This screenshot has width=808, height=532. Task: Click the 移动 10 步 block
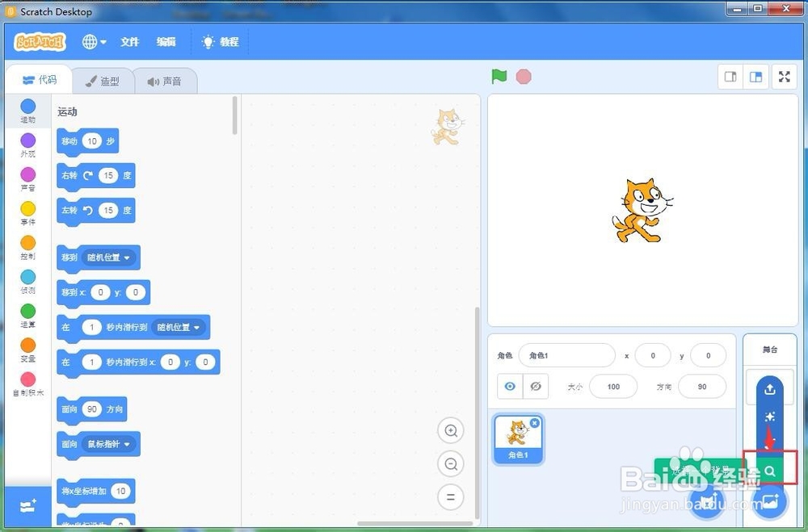(x=87, y=141)
